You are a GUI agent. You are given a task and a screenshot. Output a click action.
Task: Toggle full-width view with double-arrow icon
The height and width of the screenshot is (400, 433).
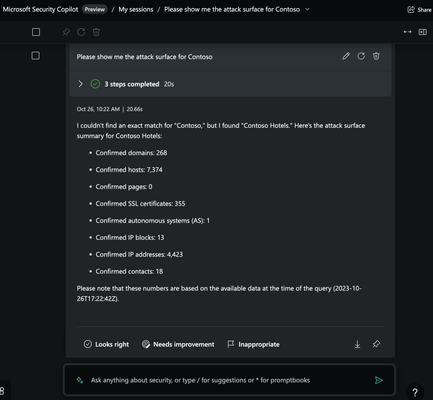(x=407, y=32)
